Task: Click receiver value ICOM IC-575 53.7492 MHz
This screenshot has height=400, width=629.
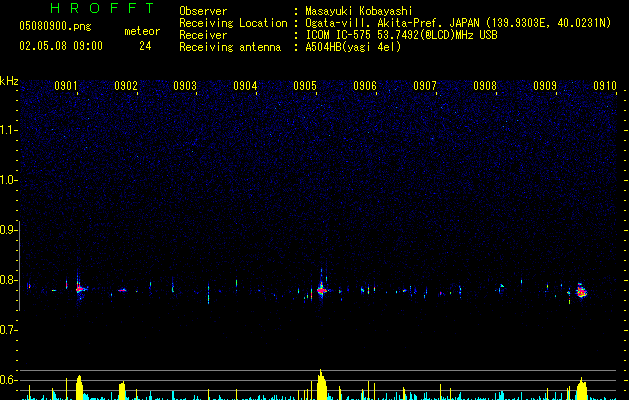Action: point(402,35)
